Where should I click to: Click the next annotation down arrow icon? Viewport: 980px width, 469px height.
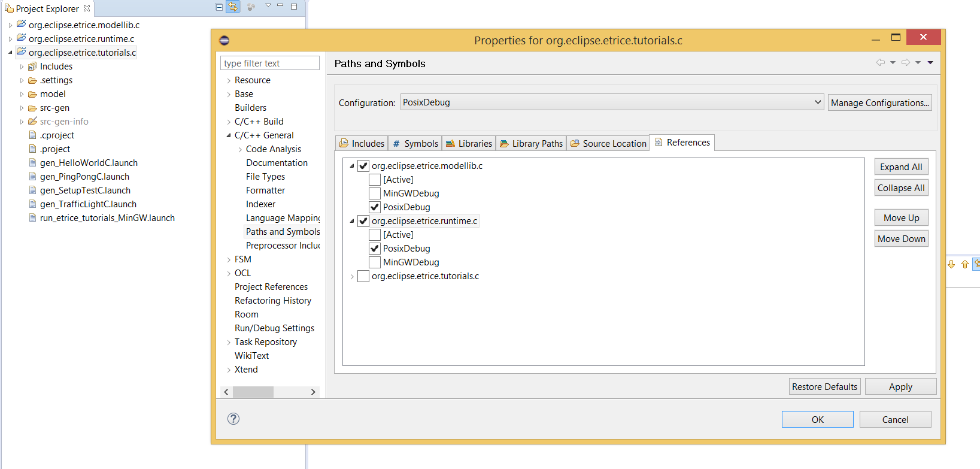point(951,264)
